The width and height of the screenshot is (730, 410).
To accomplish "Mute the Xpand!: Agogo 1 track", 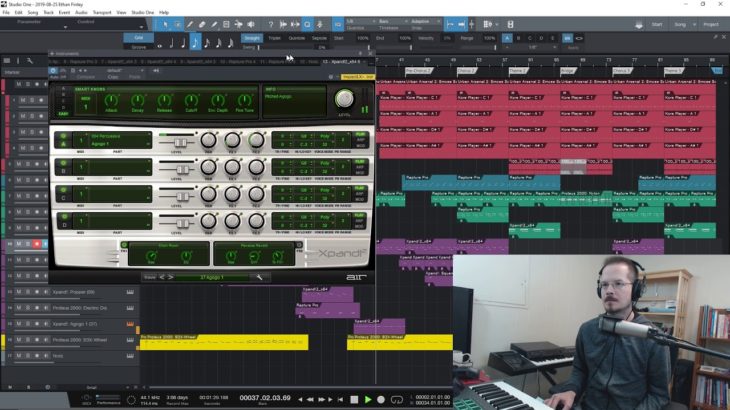I will coord(19,324).
